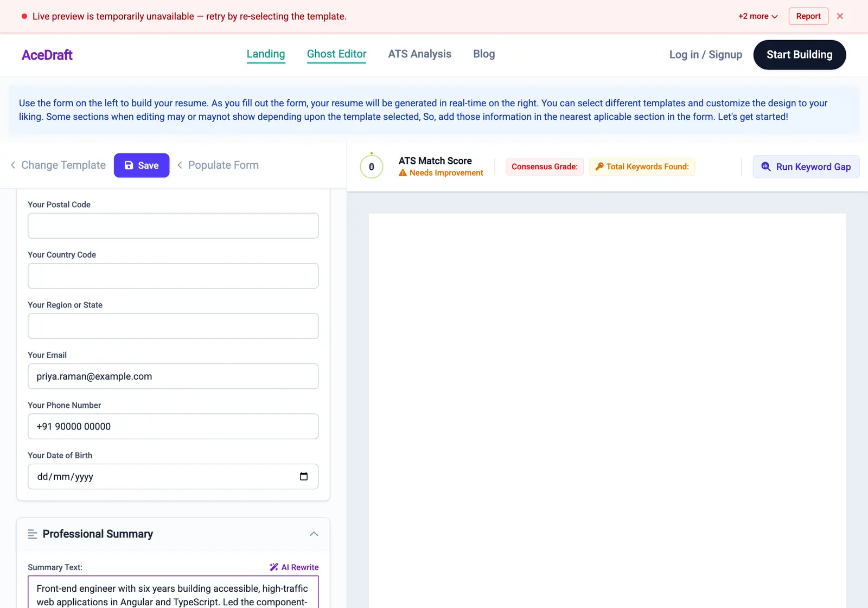Screen dimensions: 868x608
Task: Click the AI Rewrite magic wand icon
Action: coord(274,567)
